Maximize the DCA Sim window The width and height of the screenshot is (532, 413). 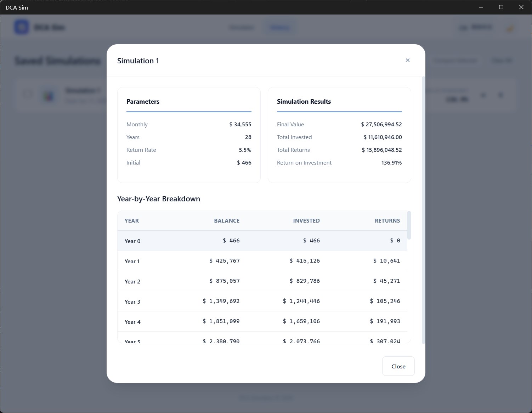[x=501, y=7]
